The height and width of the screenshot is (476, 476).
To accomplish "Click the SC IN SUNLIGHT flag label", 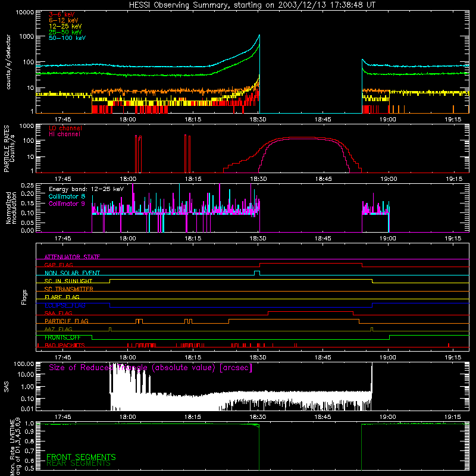I will point(68,281).
